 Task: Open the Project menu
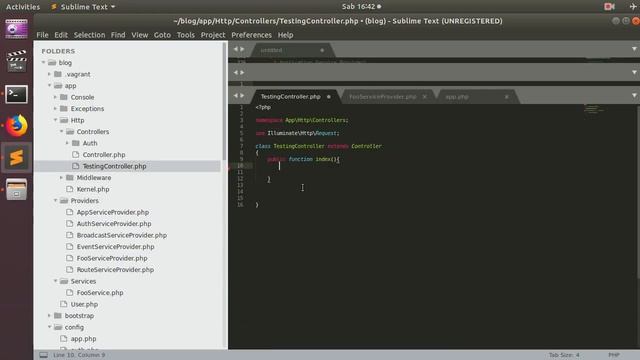213,35
